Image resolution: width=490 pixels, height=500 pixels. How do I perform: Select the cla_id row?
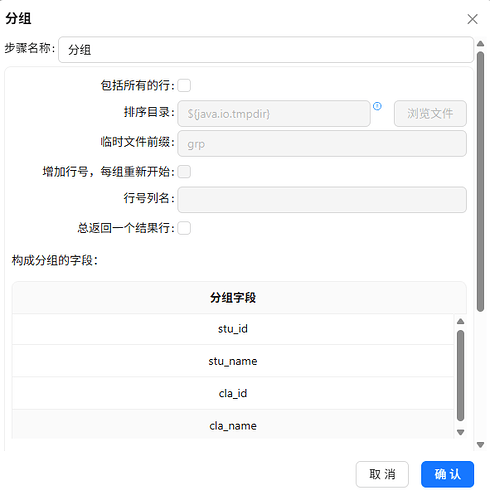click(233, 394)
